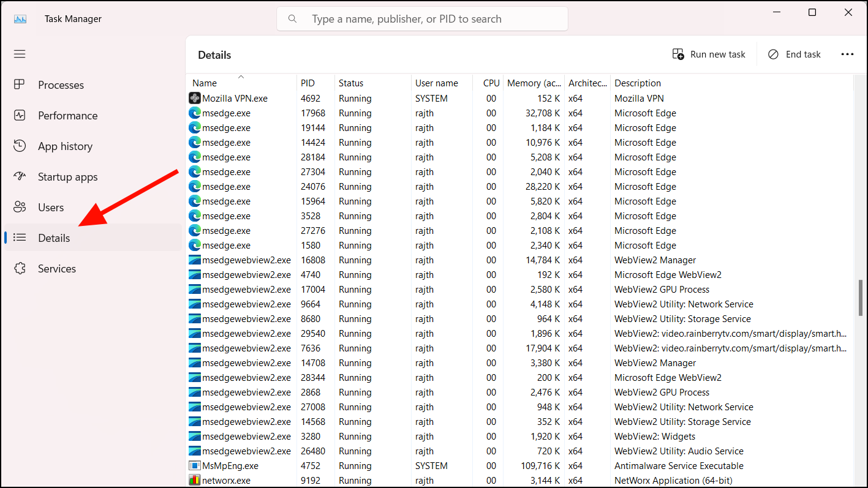The height and width of the screenshot is (488, 868).
Task: Sort by the Description column header
Action: [731, 83]
